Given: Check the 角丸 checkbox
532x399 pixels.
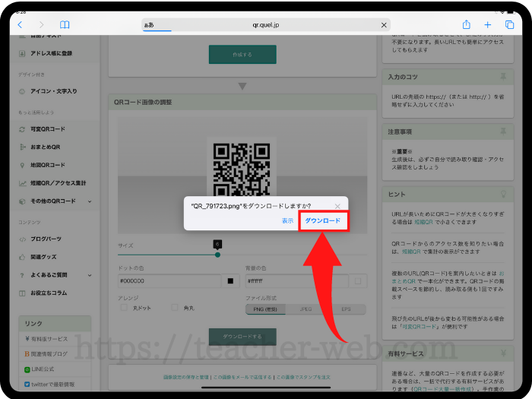Looking at the screenshot, I should 174,308.
